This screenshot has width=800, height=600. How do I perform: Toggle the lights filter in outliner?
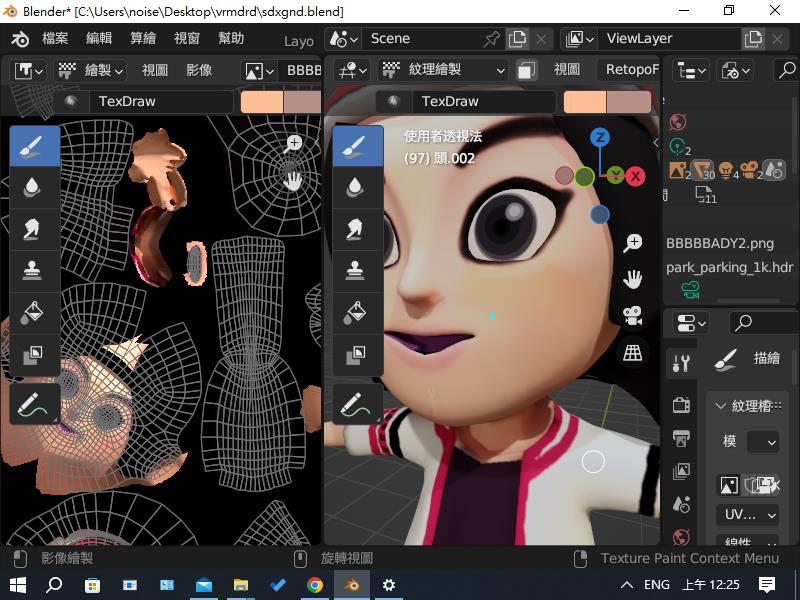725,171
